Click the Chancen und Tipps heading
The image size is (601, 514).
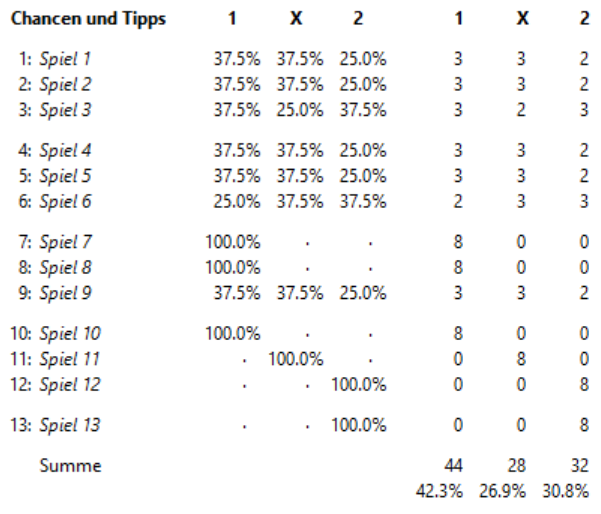click(88, 19)
